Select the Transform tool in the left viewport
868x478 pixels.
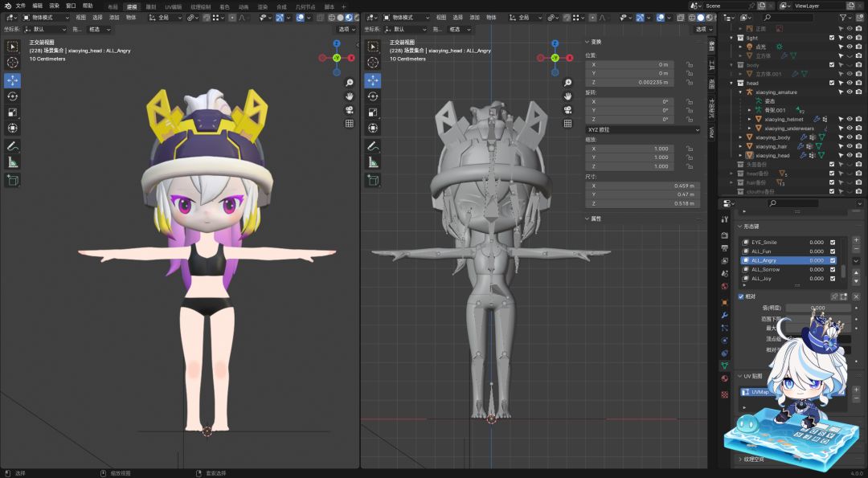pos(12,128)
